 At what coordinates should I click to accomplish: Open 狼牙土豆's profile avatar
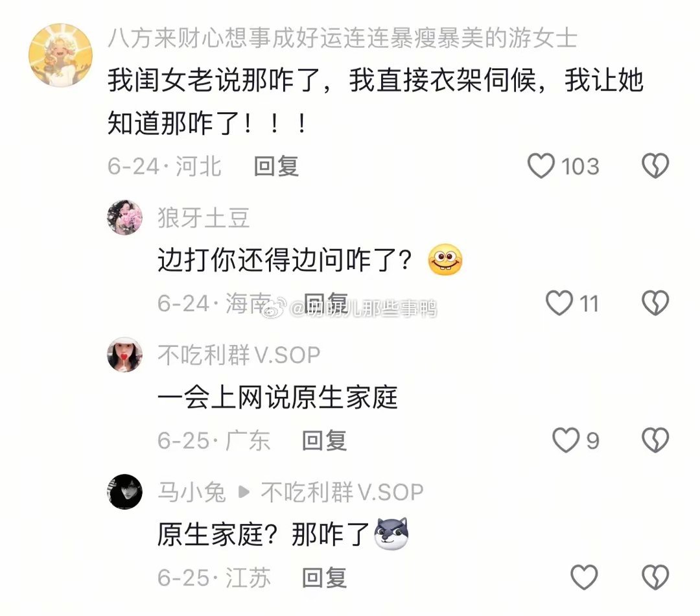click(124, 217)
